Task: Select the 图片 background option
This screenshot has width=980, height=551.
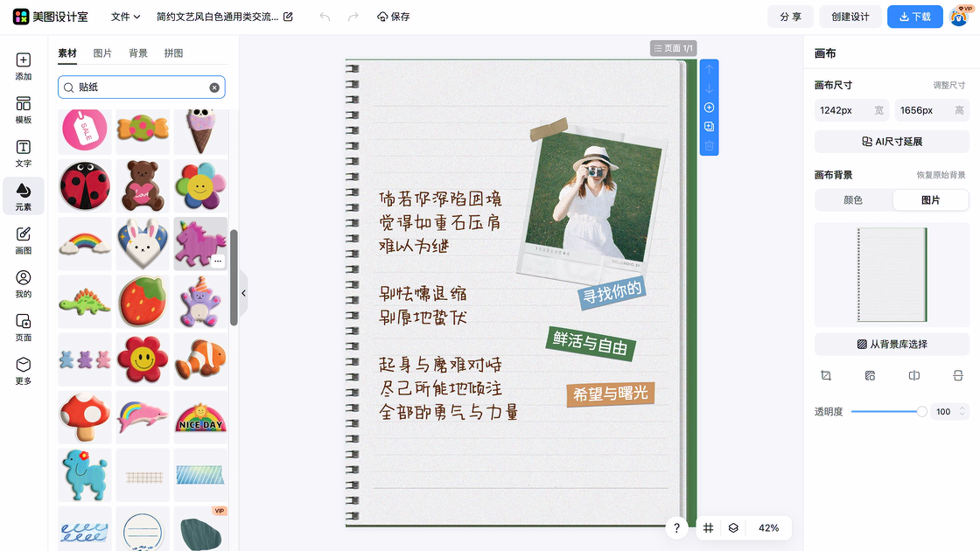Action: [x=930, y=200]
